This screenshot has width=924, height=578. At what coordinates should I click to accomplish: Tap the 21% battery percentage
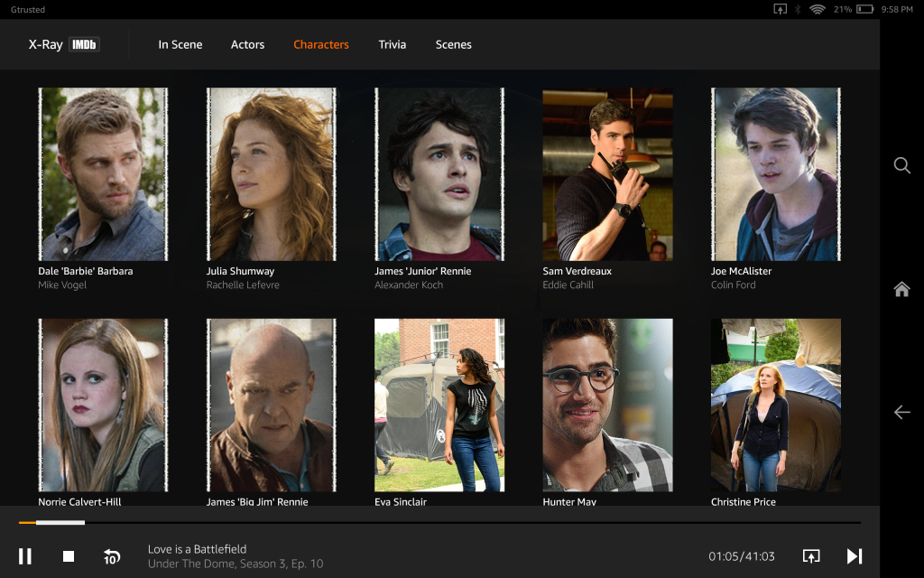(843, 9)
